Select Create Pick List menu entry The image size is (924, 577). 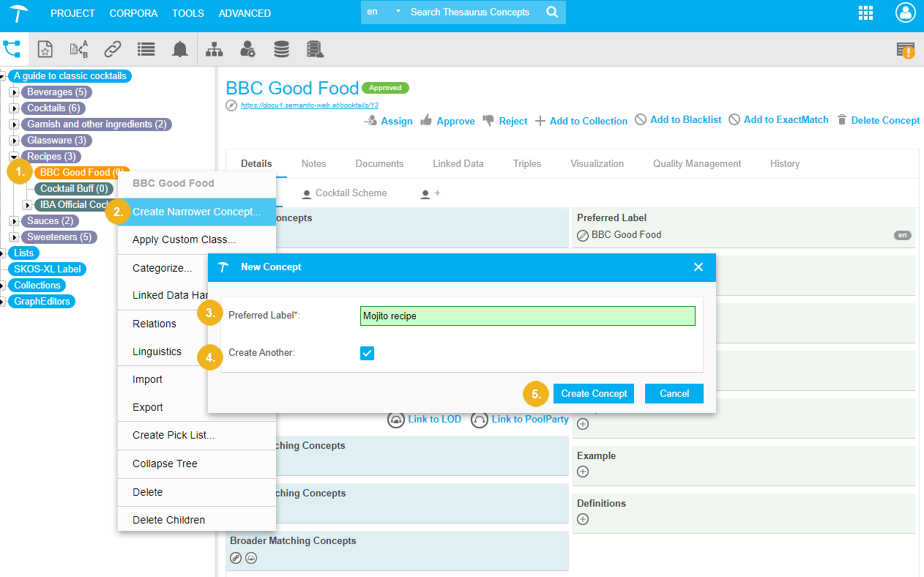pos(174,435)
